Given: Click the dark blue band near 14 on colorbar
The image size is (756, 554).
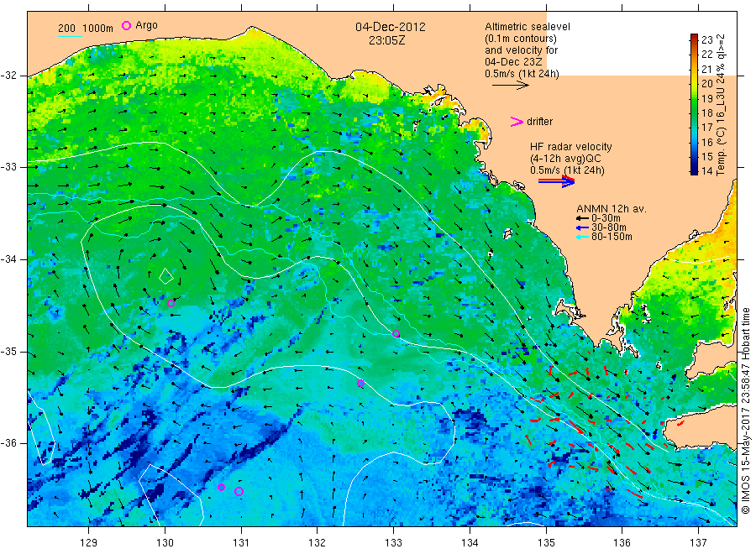Looking at the screenshot, I should [x=694, y=170].
